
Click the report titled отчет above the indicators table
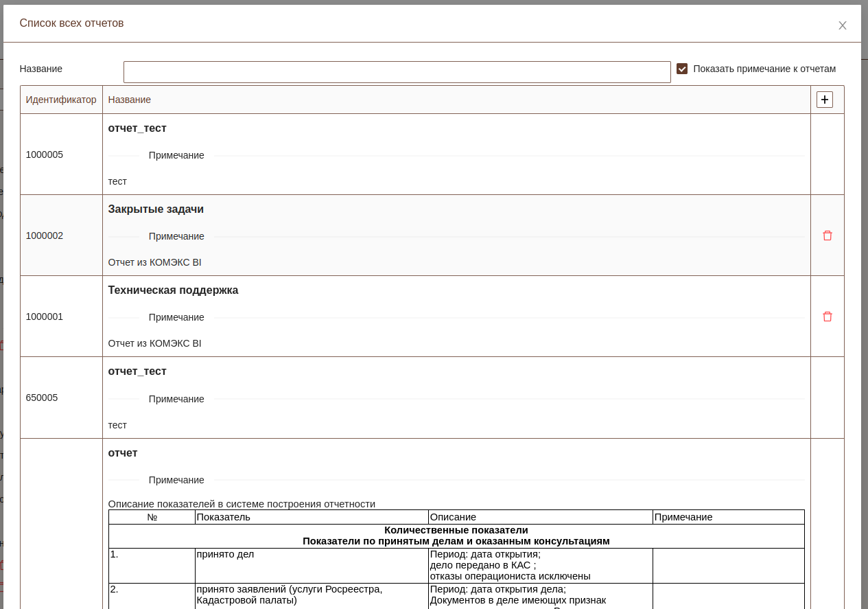coord(123,453)
